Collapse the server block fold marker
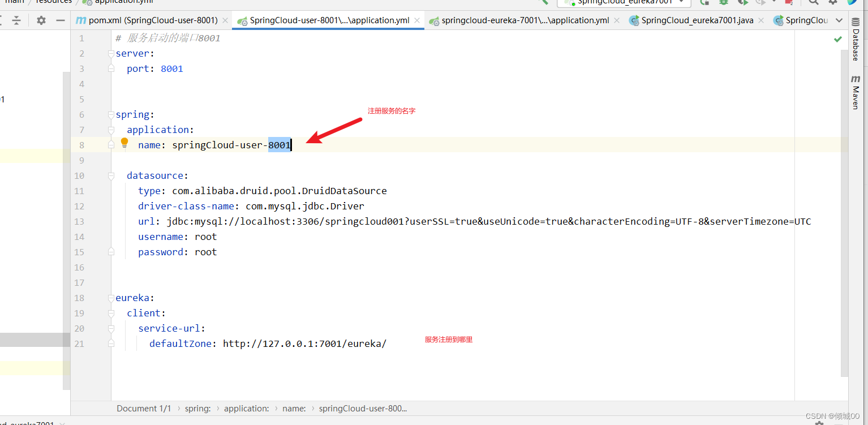The width and height of the screenshot is (868, 425). point(111,53)
